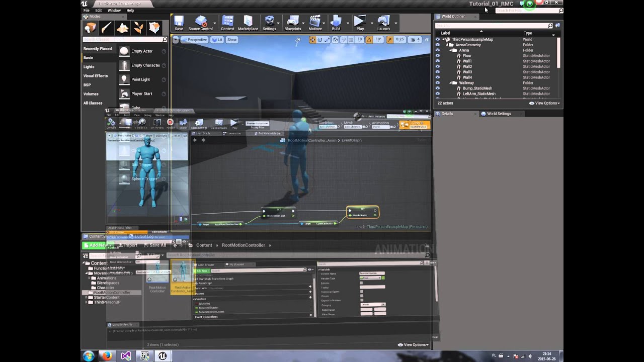Click the Save toolbar icon
This screenshot has width=644, height=362.
tap(179, 23)
